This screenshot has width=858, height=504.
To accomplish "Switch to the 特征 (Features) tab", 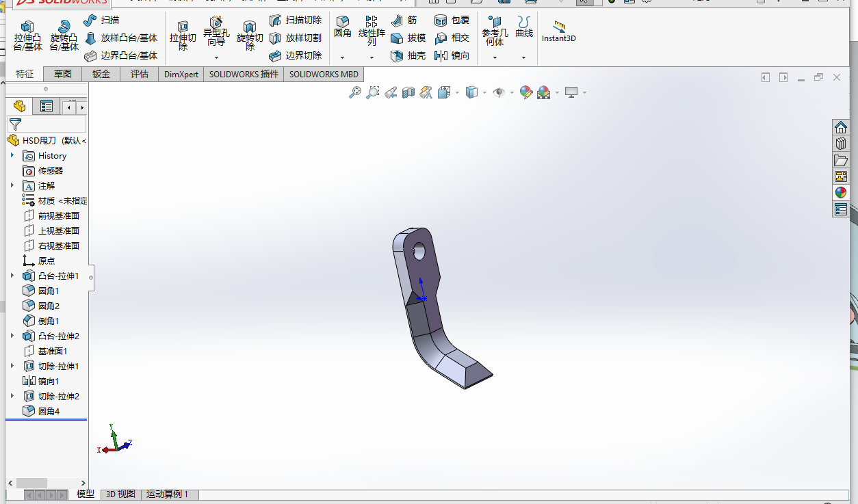I will [25, 74].
